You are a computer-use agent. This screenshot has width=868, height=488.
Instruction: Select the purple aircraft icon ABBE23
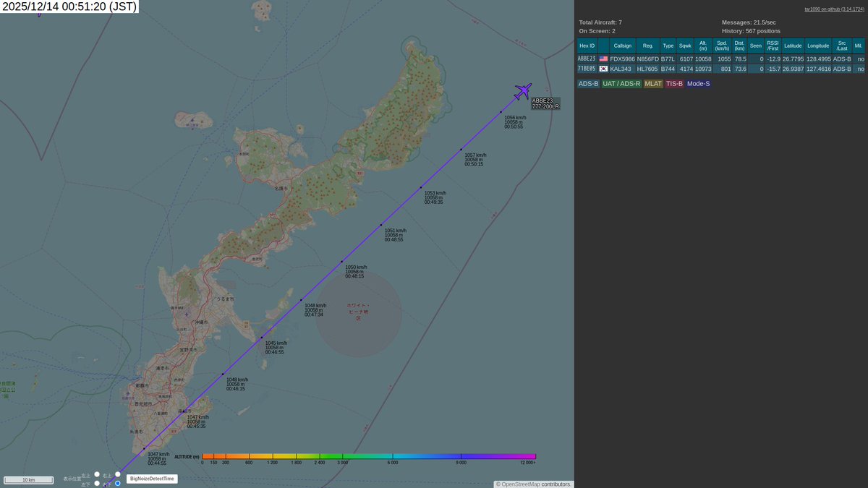522,91
